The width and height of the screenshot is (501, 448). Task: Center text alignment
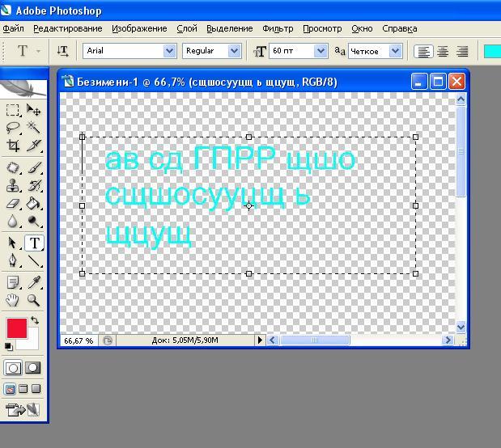[x=443, y=52]
